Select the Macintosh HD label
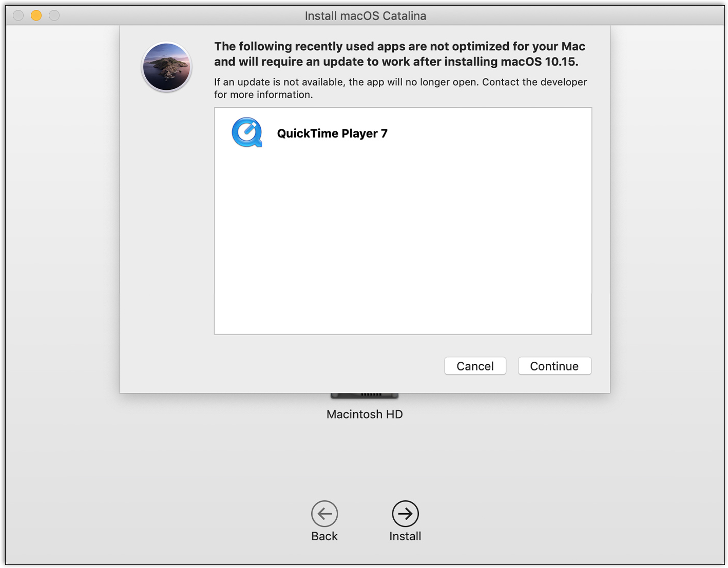Screen dimensions: 728x568 365,414
